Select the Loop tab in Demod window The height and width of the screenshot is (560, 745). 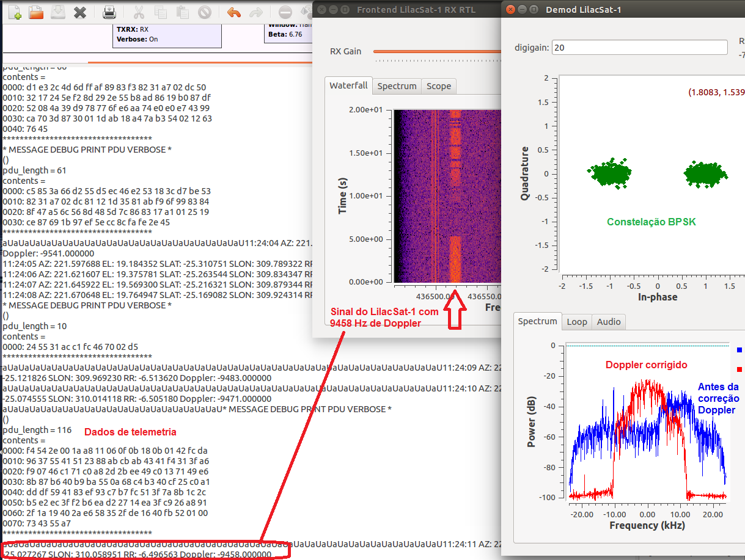[576, 322]
